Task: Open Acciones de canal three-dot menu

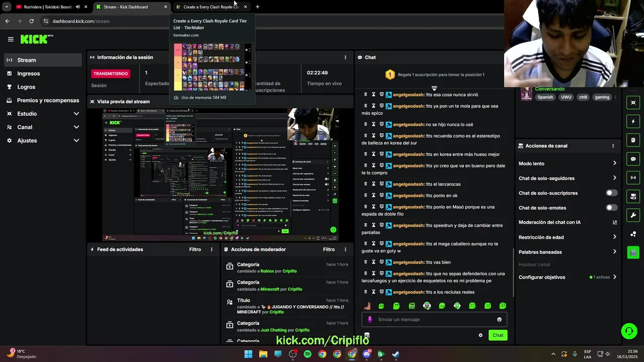Action: 613,146
